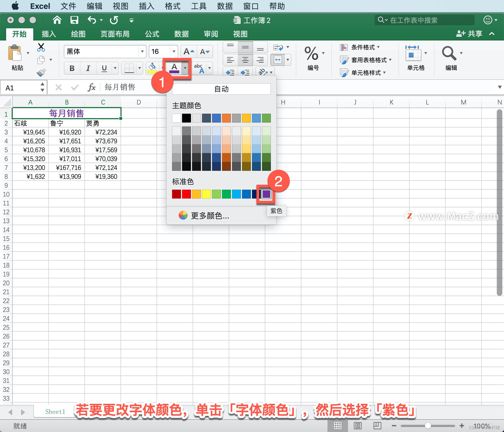
Task: Open the 审阅 ribbon tab
Action: (211, 34)
